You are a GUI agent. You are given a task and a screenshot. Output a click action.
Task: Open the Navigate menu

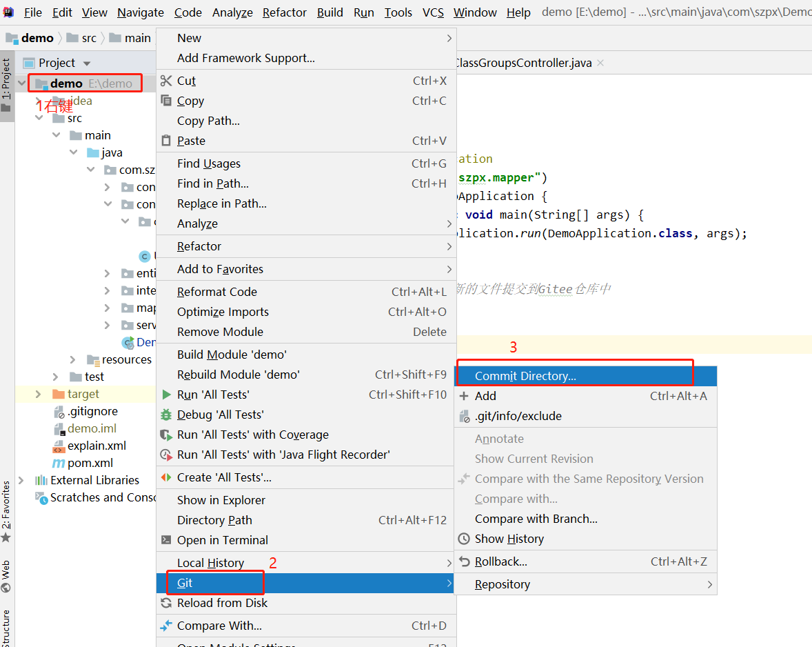[x=141, y=12]
